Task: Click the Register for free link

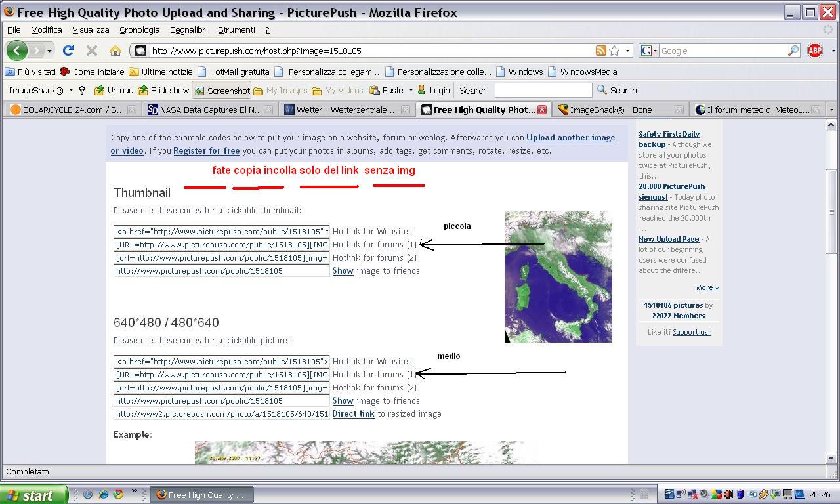Action: (x=206, y=150)
